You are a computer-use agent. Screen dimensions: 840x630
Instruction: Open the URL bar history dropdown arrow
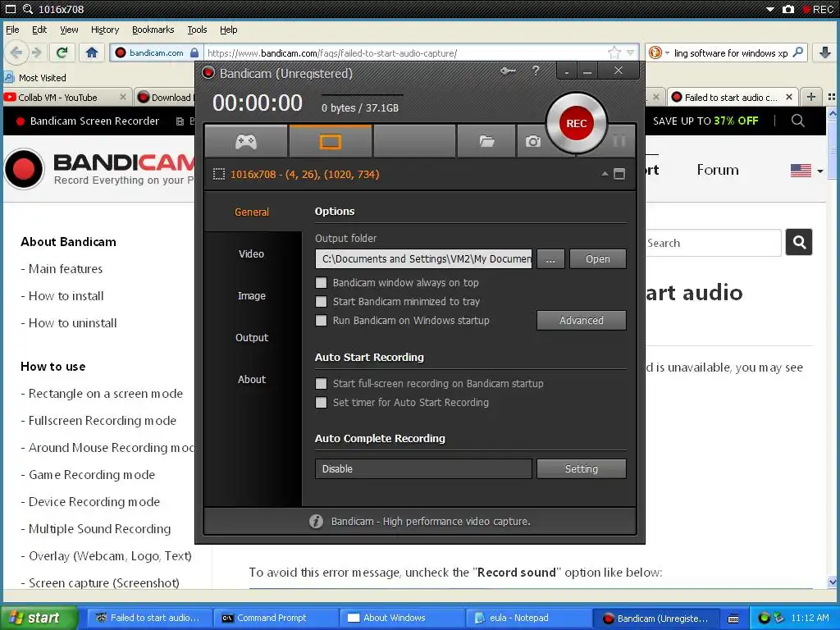coord(631,52)
